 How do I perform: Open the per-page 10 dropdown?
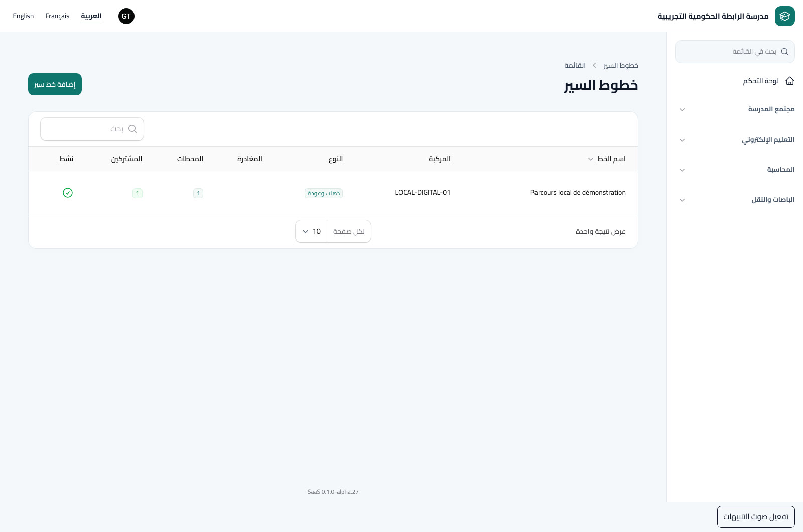click(311, 231)
